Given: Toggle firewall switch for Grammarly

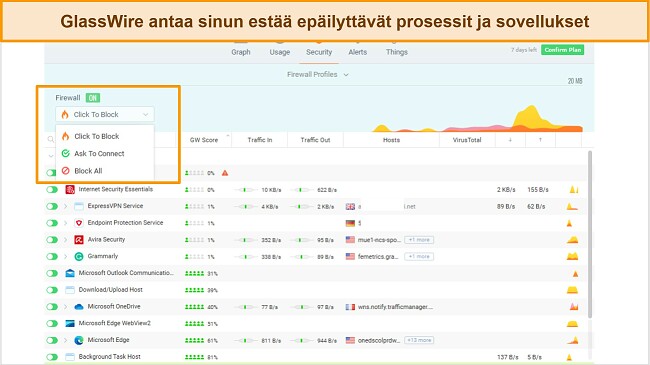Looking at the screenshot, I should pyautogui.click(x=52, y=256).
